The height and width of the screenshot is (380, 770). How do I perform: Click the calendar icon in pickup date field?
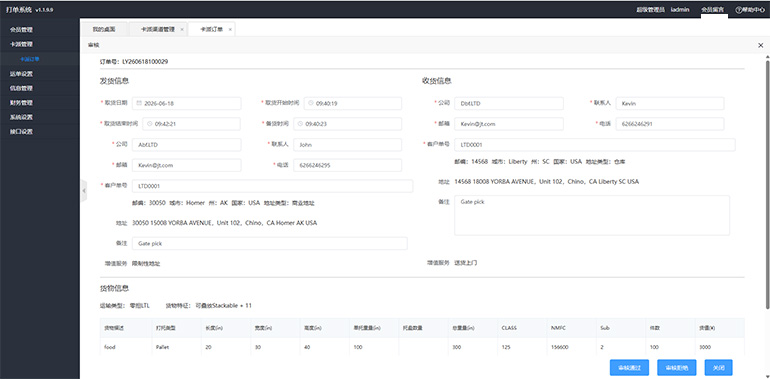pyautogui.click(x=139, y=104)
